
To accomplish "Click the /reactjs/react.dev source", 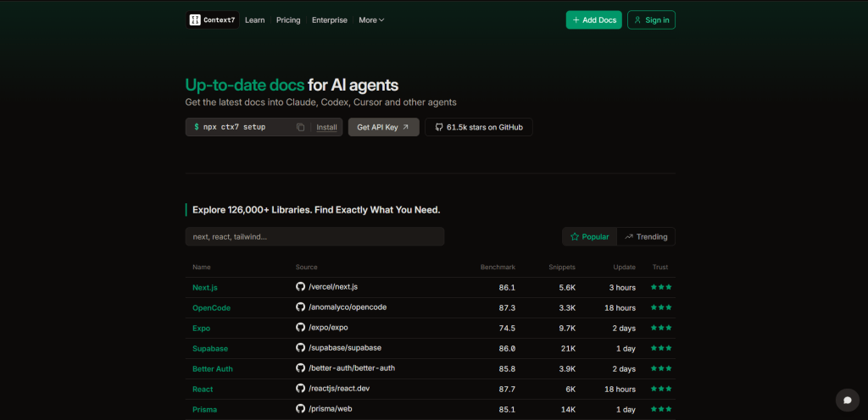I will (339, 388).
